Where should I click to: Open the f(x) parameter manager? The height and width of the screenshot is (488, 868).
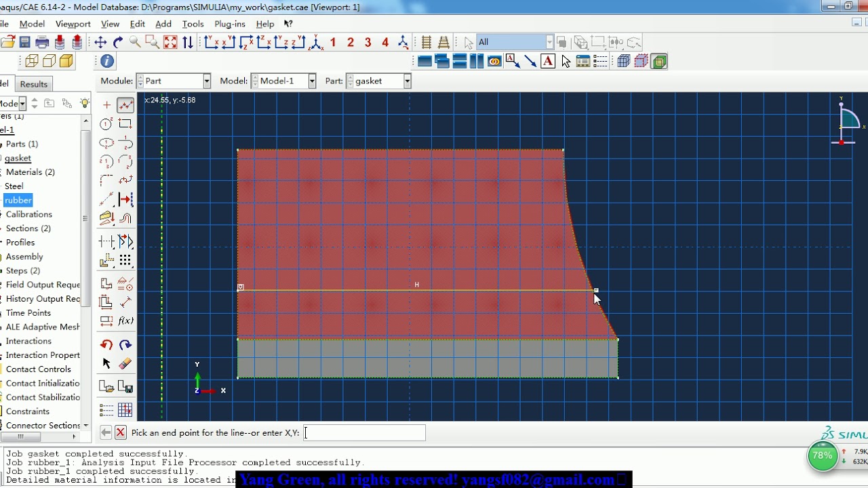pos(125,321)
